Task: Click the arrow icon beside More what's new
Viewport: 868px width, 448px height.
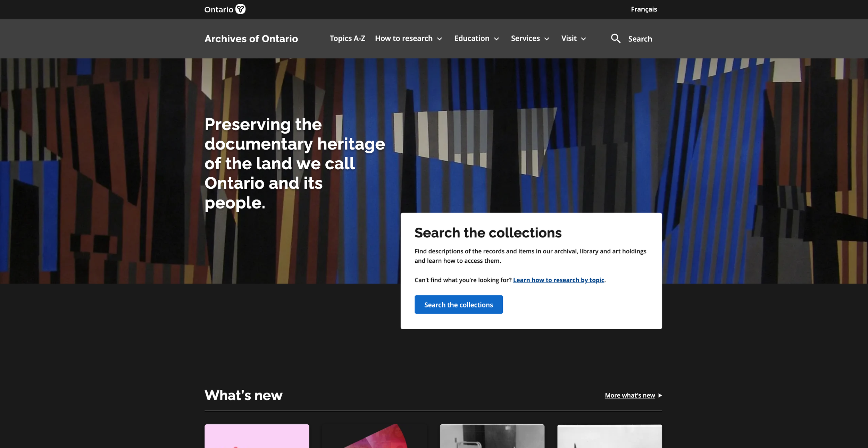Action: [x=660, y=395]
